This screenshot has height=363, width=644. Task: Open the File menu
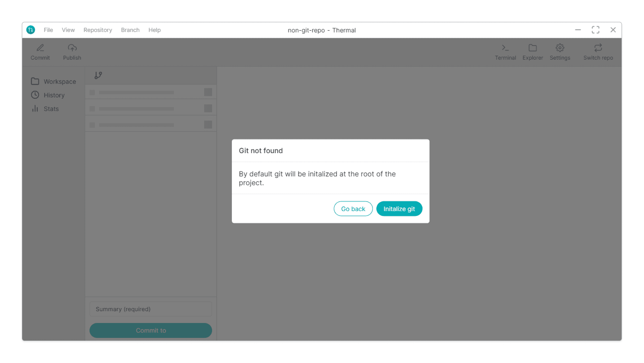pyautogui.click(x=48, y=30)
